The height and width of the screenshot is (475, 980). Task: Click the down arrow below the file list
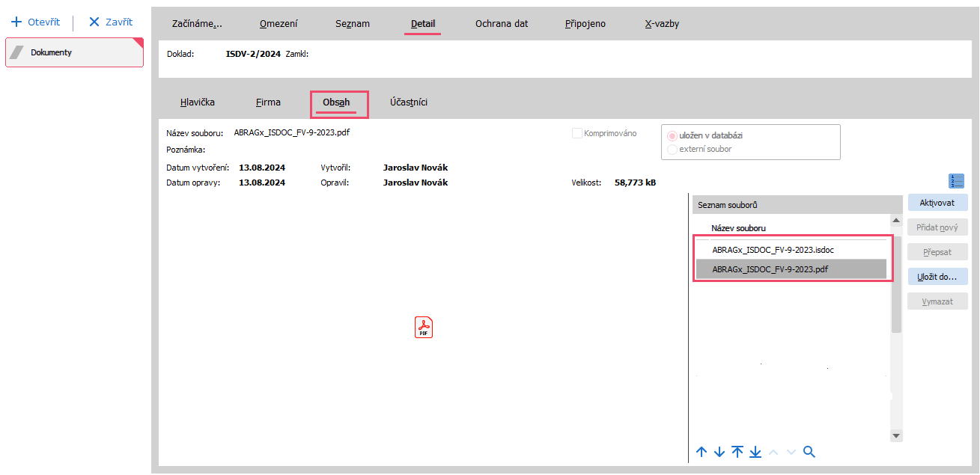pos(719,452)
